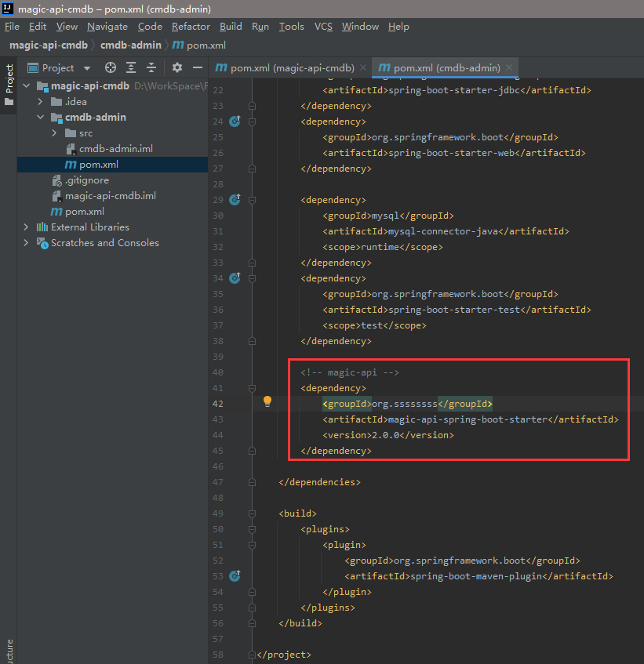Click the Collapse All icon in Project panel
644x664 pixels.
[x=151, y=67]
